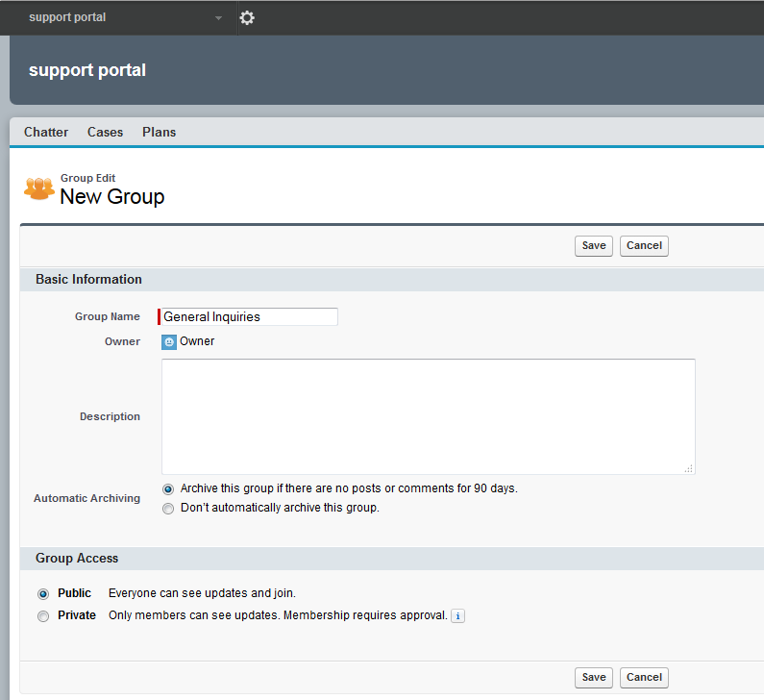Choose Private group access
The height and width of the screenshot is (700, 764).
(x=43, y=616)
